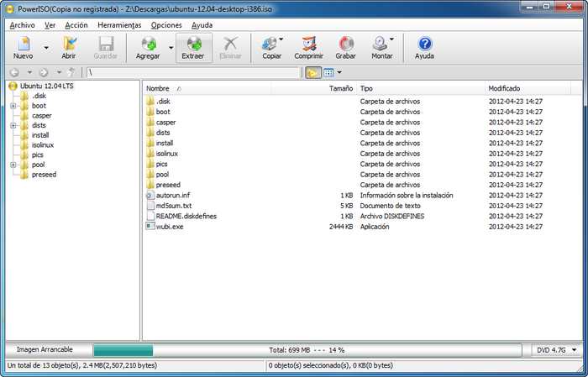Click the path address input field
Image resolution: width=588 pixels, height=377 pixels.
pyautogui.click(x=193, y=72)
